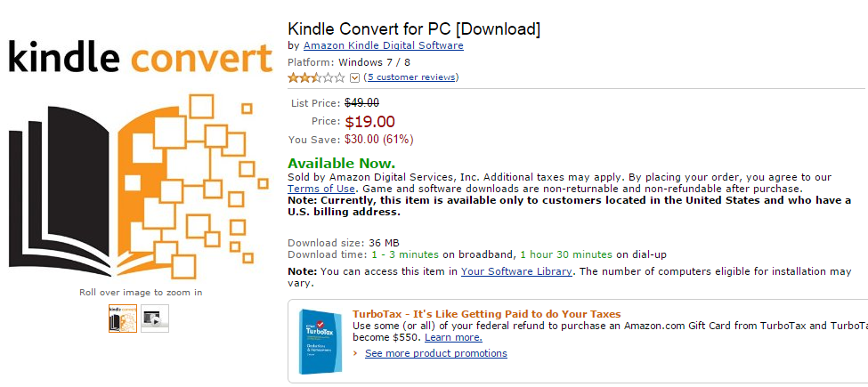The image size is (868, 387).
Task: Open the 5 customer reviews link
Action: [411, 77]
